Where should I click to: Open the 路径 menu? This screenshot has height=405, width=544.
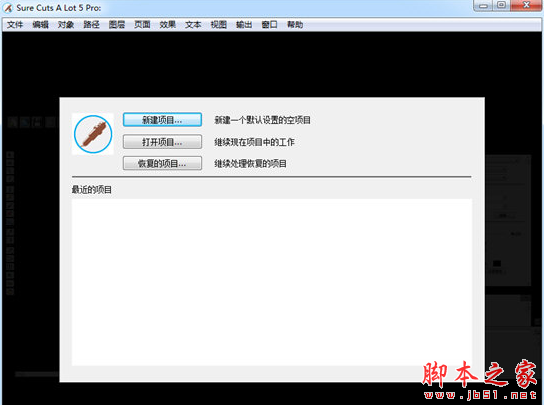[91, 25]
